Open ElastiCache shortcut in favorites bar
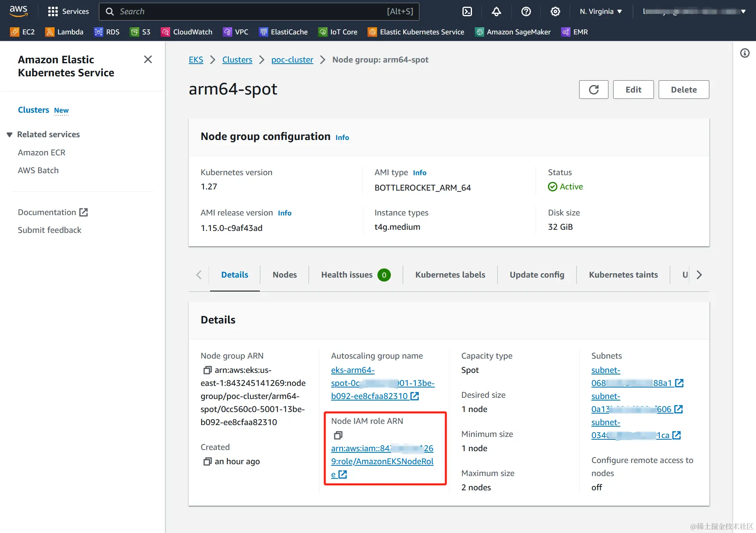Image resolution: width=756 pixels, height=533 pixels. tap(283, 32)
